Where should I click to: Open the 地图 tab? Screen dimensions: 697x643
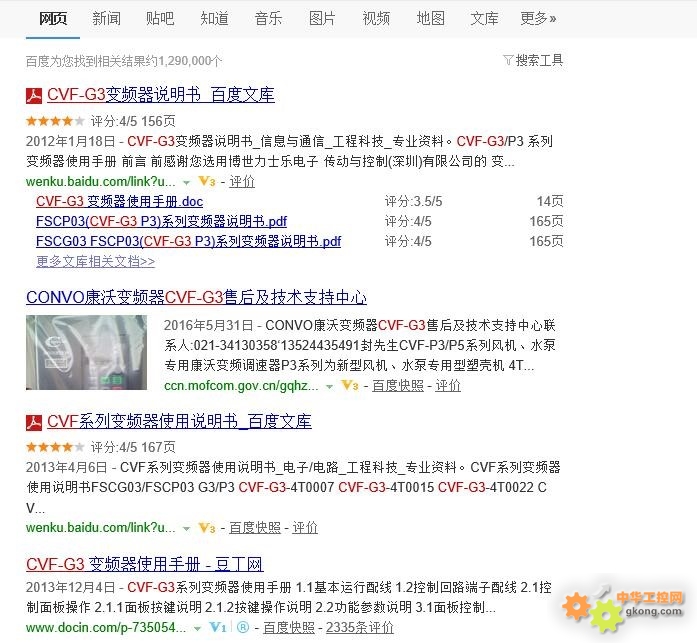pyautogui.click(x=430, y=19)
